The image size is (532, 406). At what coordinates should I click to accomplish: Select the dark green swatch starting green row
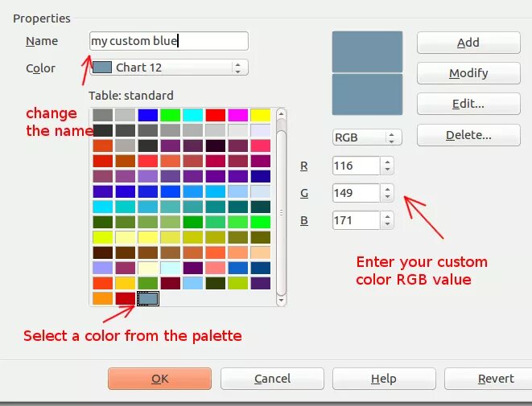pyautogui.click(x=103, y=223)
